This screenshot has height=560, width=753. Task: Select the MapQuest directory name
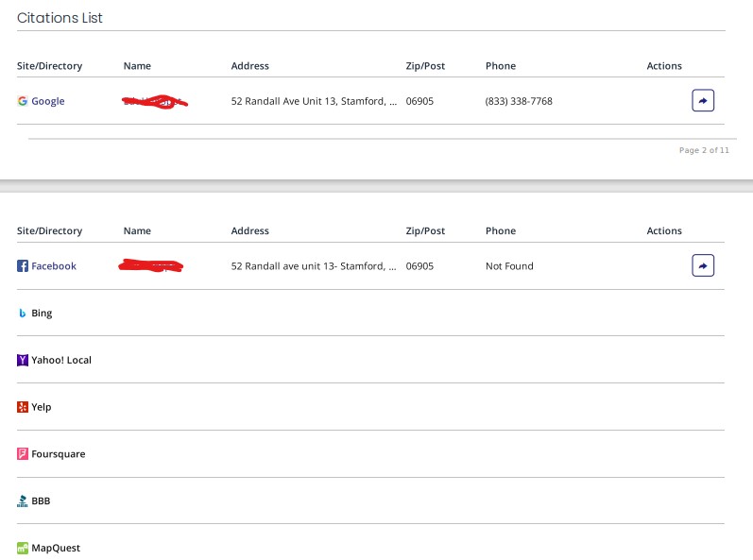pyautogui.click(x=56, y=548)
